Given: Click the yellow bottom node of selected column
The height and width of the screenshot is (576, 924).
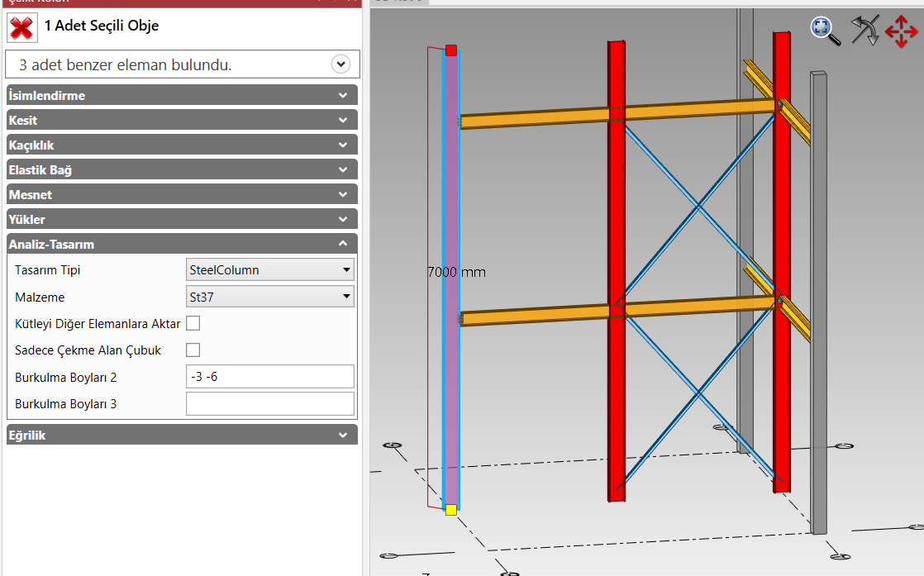Looking at the screenshot, I should [450, 510].
